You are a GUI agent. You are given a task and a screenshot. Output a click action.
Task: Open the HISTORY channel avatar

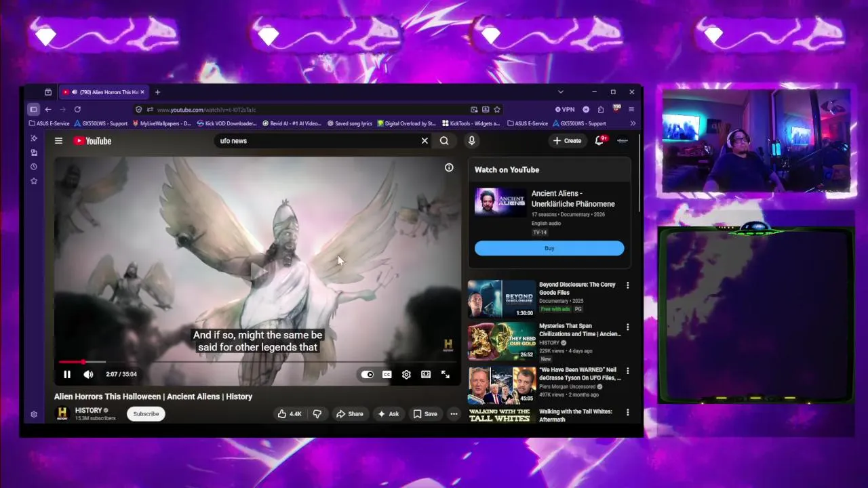(62, 413)
